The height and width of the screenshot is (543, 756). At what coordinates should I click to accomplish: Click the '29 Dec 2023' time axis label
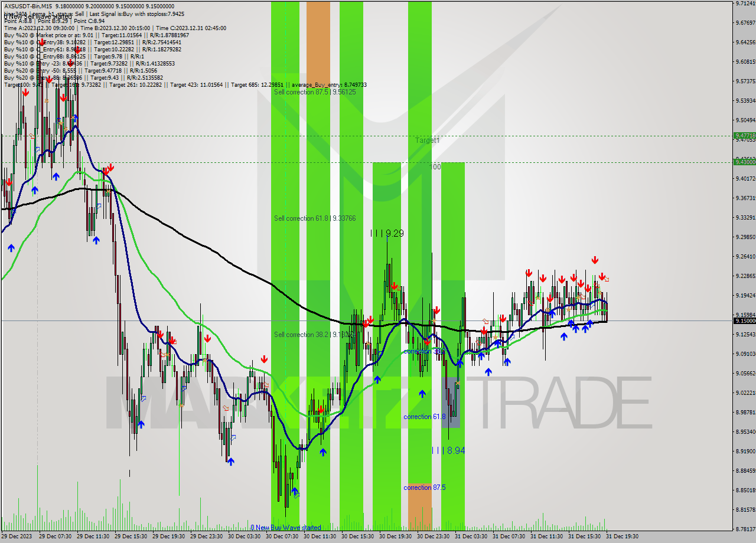pyautogui.click(x=17, y=537)
